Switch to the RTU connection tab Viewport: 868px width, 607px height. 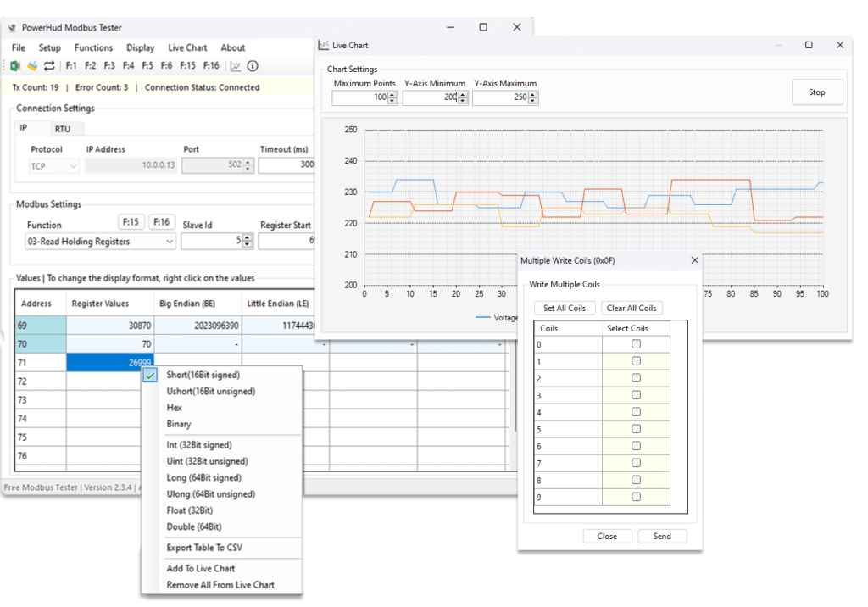click(x=62, y=129)
